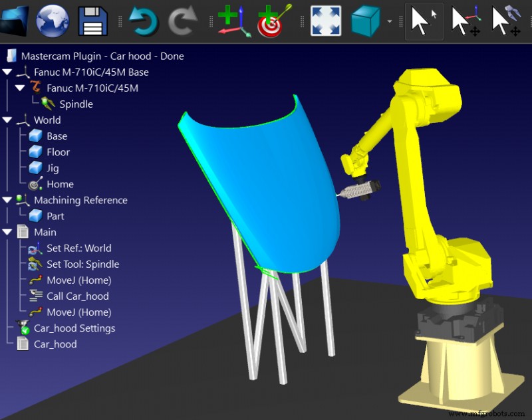
Task: Redo the last action
Action: [x=181, y=21]
